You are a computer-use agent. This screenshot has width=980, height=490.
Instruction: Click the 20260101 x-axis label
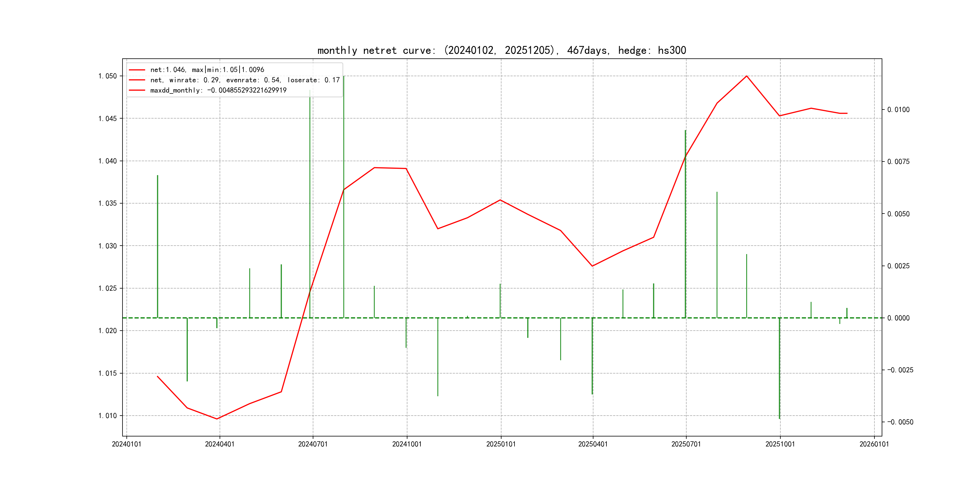point(874,444)
